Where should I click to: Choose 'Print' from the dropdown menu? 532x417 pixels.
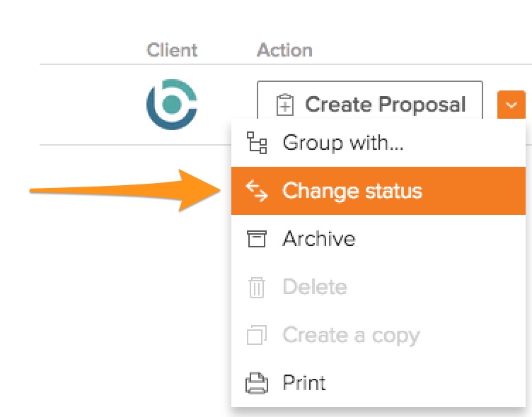point(304,383)
